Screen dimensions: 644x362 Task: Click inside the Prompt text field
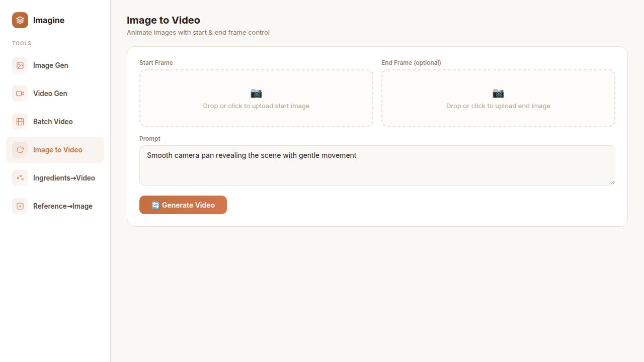point(377,165)
